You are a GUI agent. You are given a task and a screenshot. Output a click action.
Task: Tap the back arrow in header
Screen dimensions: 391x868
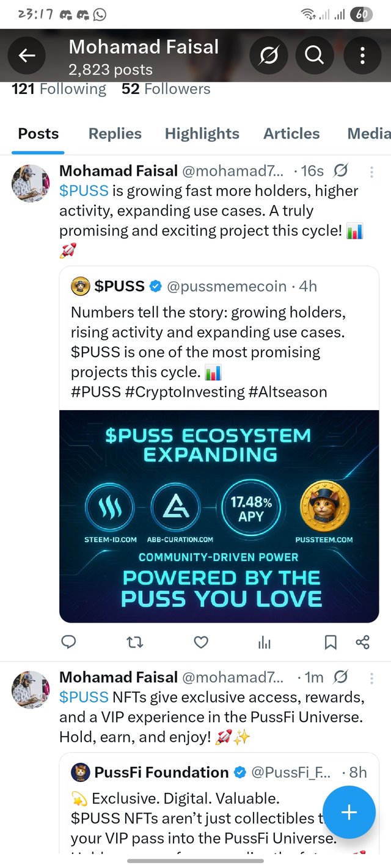(27, 56)
